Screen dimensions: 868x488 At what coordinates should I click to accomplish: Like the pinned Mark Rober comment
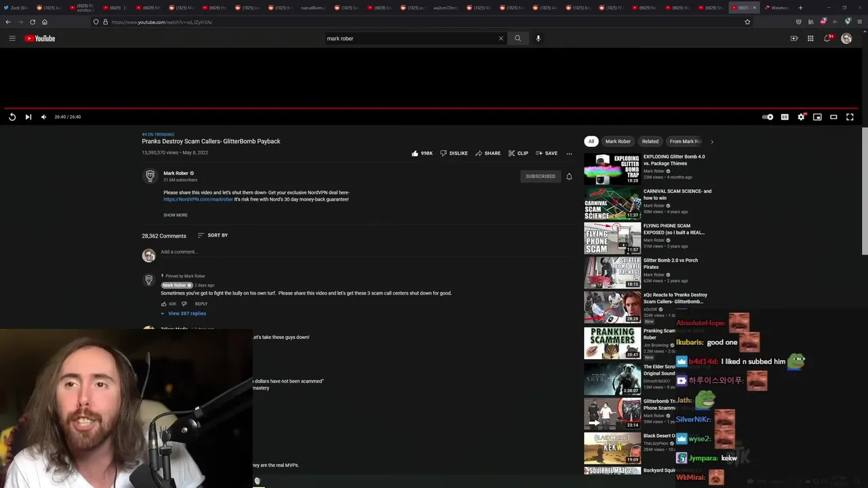pos(164,304)
